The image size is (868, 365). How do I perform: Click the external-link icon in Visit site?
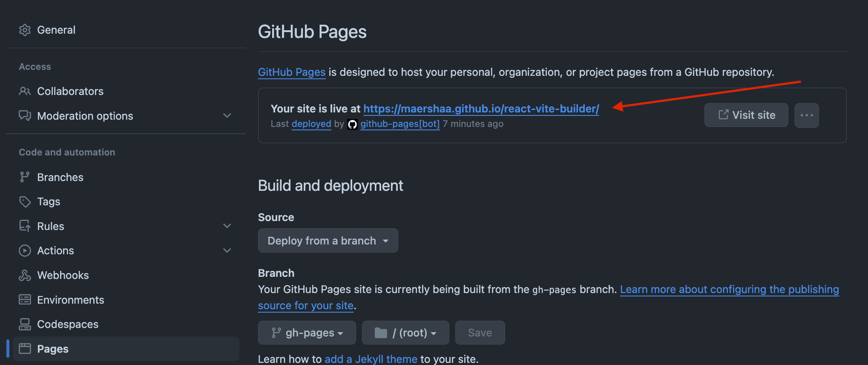723,115
